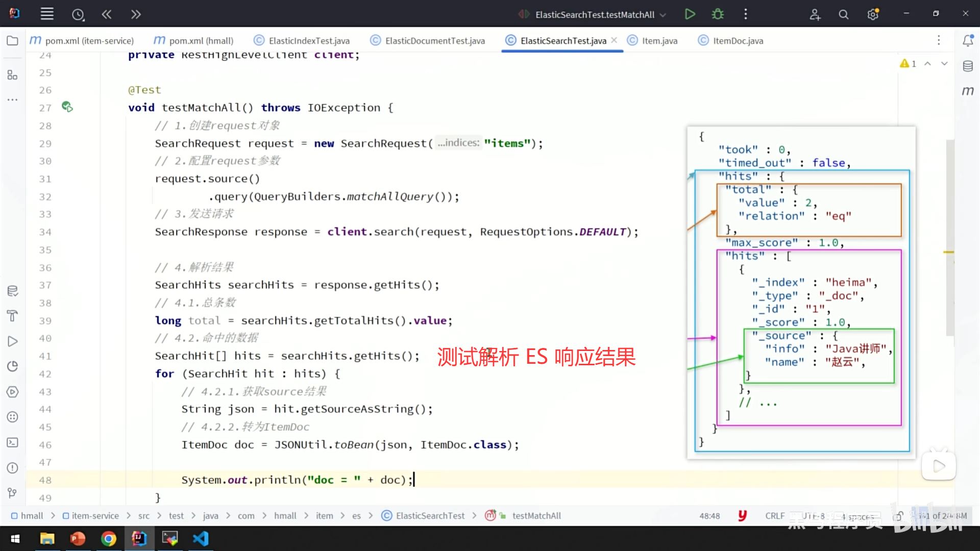980x551 pixels.
Task: Click the CRLF line separator widget
Action: (x=774, y=516)
